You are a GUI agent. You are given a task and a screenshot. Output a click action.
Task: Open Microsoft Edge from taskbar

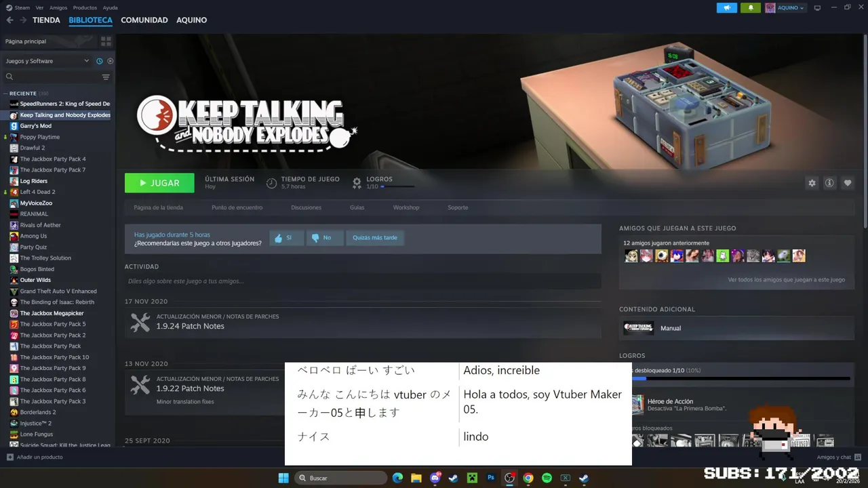(398, 478)
